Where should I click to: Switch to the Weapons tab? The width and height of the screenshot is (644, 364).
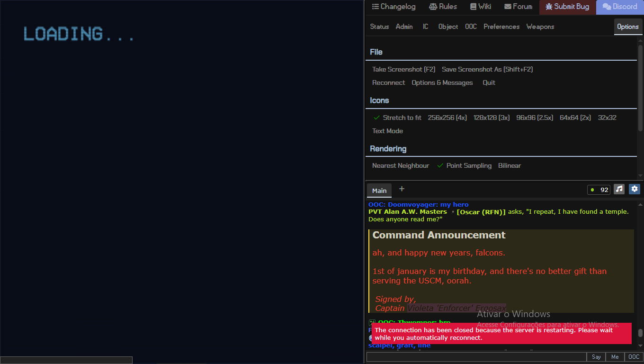pyautogui.click(x=540, y=27)
